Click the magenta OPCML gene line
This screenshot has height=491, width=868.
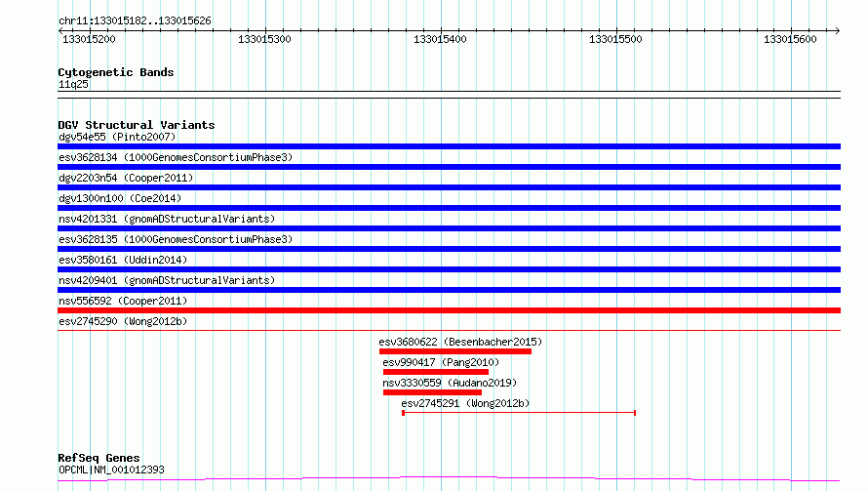click(x=449, y=478)
